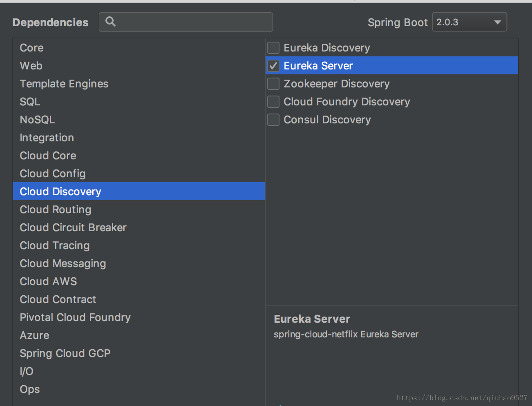Choose the Azure category
Image resolution: width=532 pixels, height=406 pixels.
coord(139,335)
